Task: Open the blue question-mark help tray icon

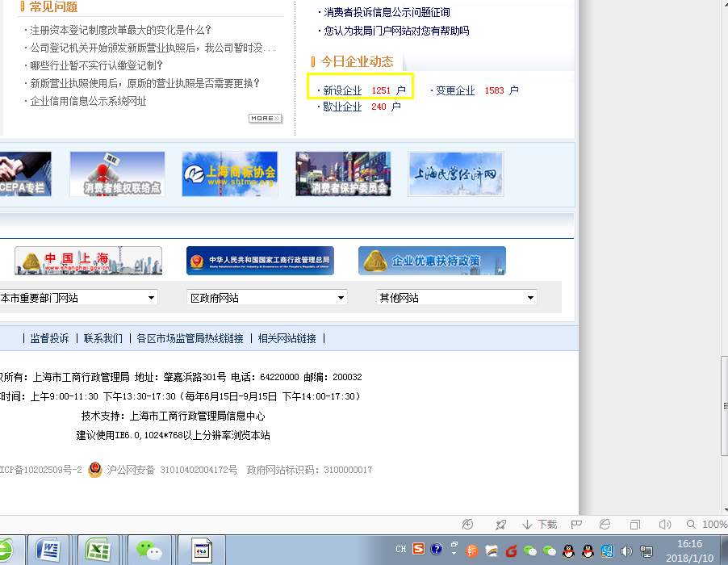Action: pyautogui.click(x=437, y=549)
